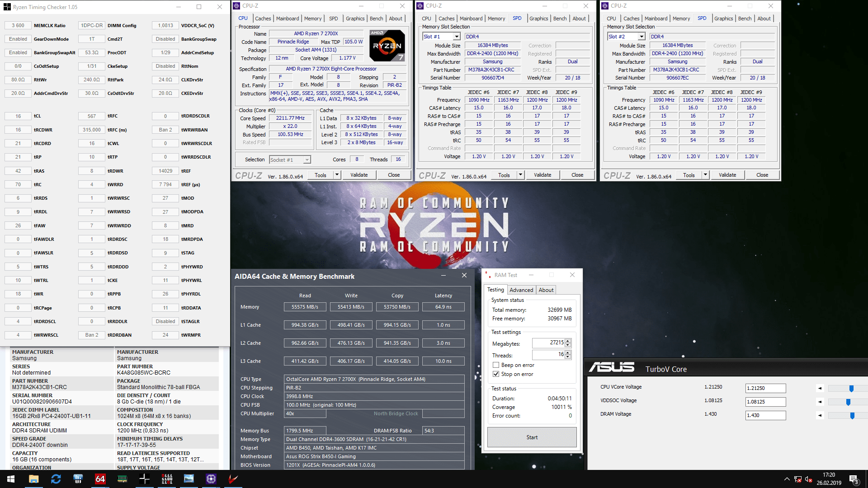Screen dimensions: 868x488
Task: Click the blue refresh arrows taskbar icon
Action: (56, 479)
